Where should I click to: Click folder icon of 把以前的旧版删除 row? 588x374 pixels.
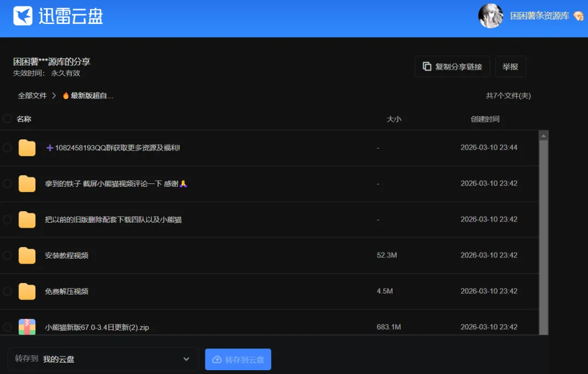pos(27,219)
